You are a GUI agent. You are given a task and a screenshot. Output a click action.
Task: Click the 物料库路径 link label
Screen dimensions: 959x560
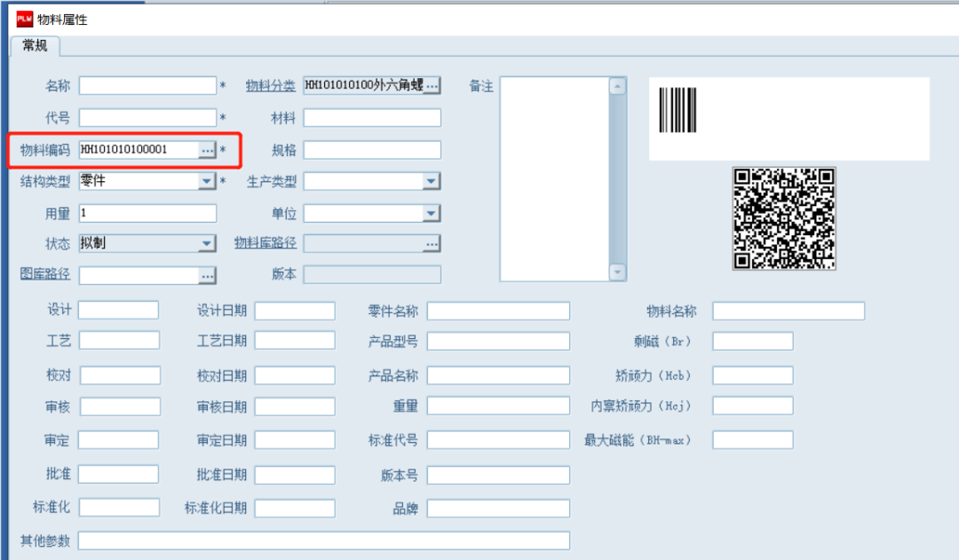click(x=265, y=243)
